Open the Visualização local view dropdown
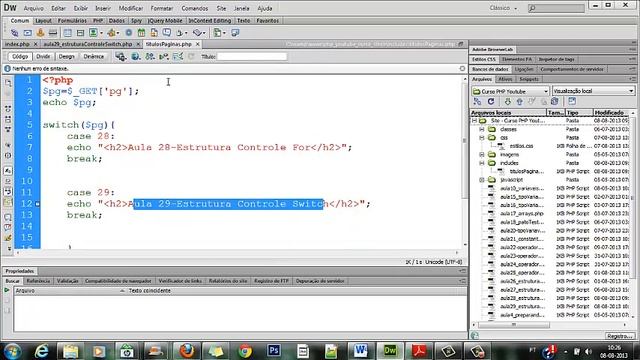Image resolution: width=640 pixels, height=360 pixels. [x=593, y=91]
